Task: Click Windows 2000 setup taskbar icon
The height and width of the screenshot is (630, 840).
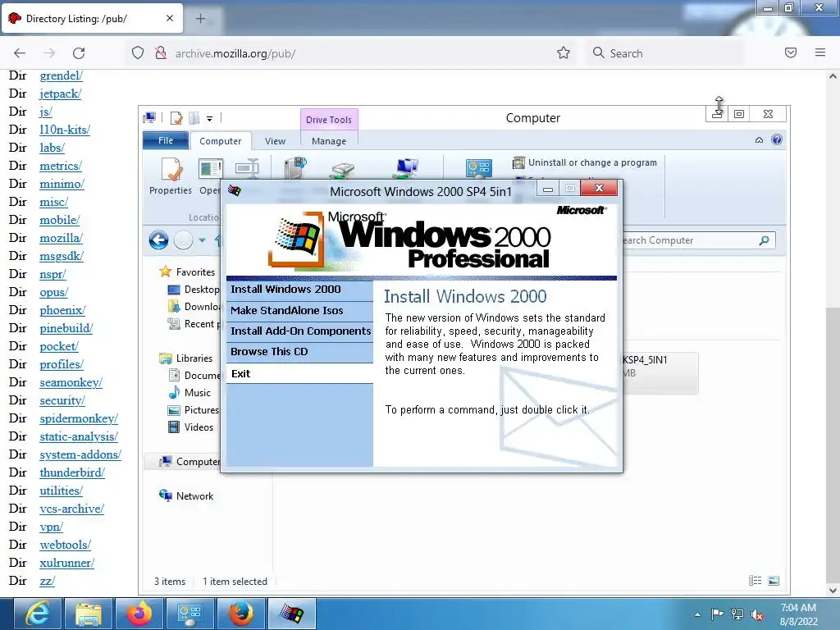Action: [292, 614]
